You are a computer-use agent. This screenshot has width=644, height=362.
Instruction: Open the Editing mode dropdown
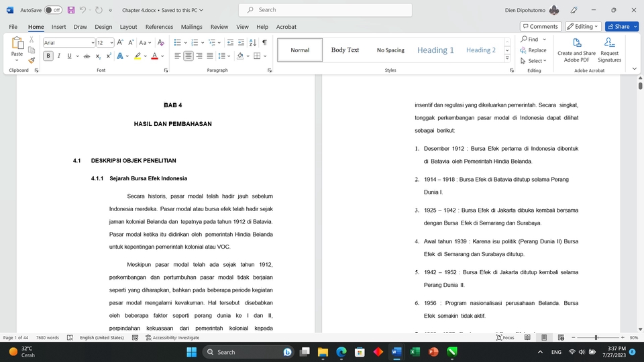coord(583,26)
